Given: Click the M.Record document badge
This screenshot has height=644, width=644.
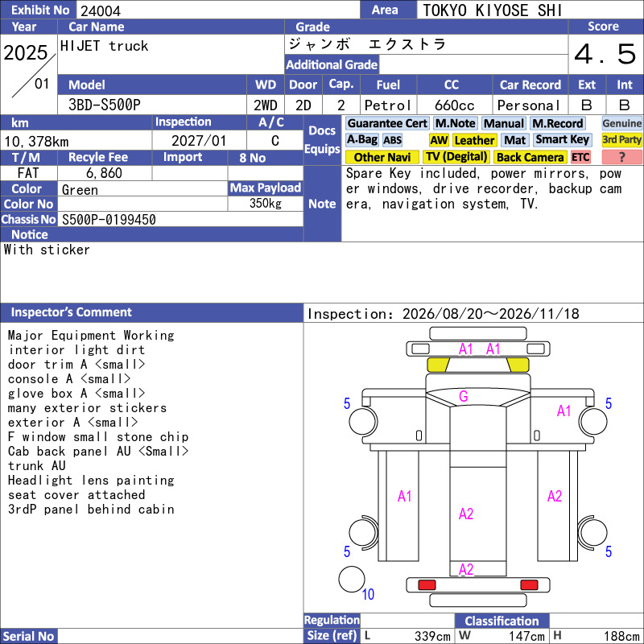Looking at the screenshot, I should [x=557, y=124].
